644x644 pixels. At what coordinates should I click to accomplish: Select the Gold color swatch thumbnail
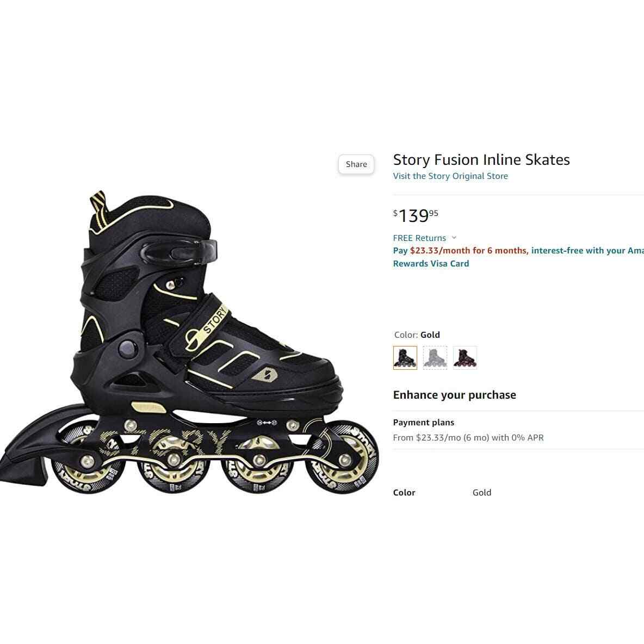click(405, 358)
